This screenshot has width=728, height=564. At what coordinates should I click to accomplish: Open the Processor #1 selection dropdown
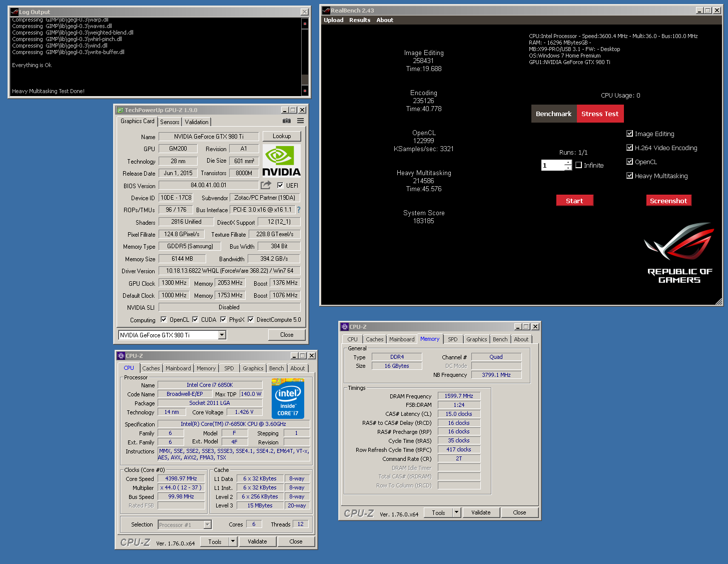(x=208, y=524)
